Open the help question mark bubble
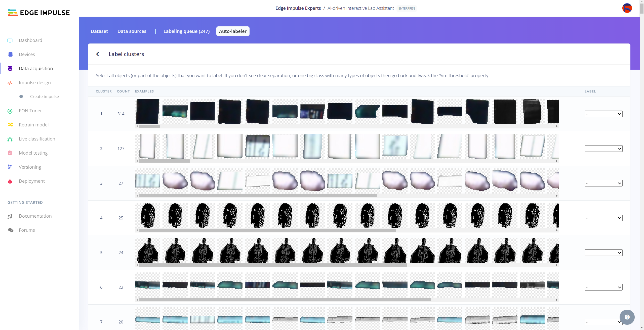The image size is (644, 330). (627, 317)
